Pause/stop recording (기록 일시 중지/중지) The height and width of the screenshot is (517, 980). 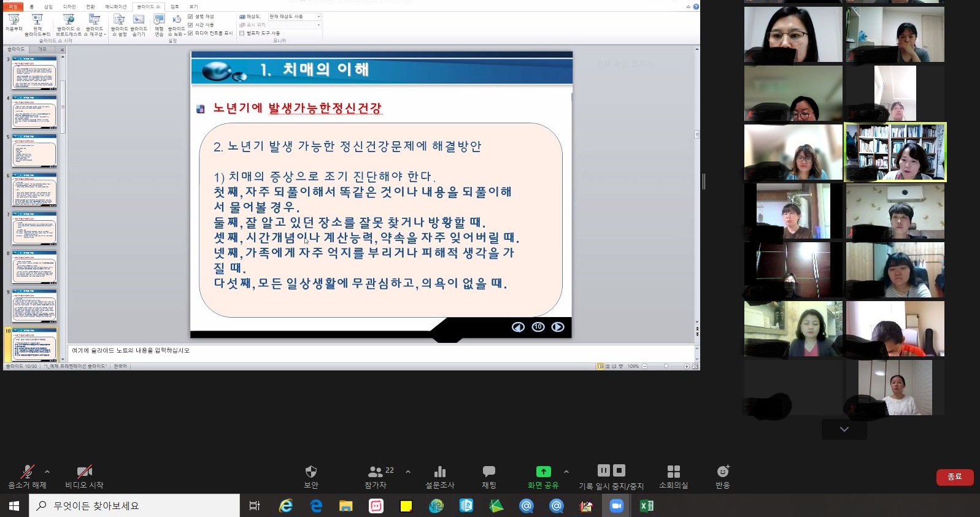pyautogui.click(x=611, y=478)
